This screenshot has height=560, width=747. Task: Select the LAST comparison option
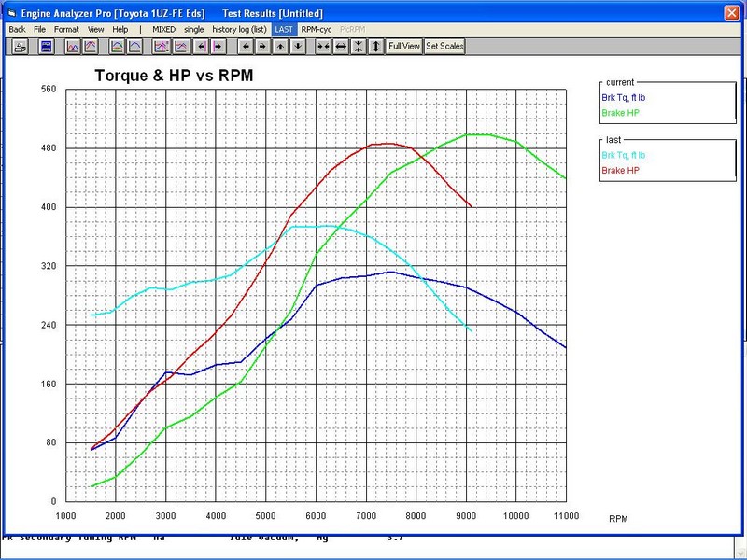pos(284,30)
